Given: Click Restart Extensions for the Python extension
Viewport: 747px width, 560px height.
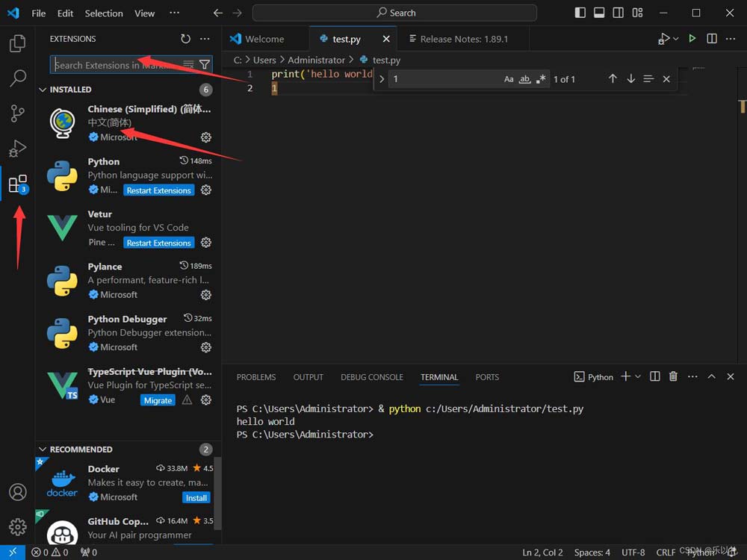Looking at the screenshot, I should (158, 190).
